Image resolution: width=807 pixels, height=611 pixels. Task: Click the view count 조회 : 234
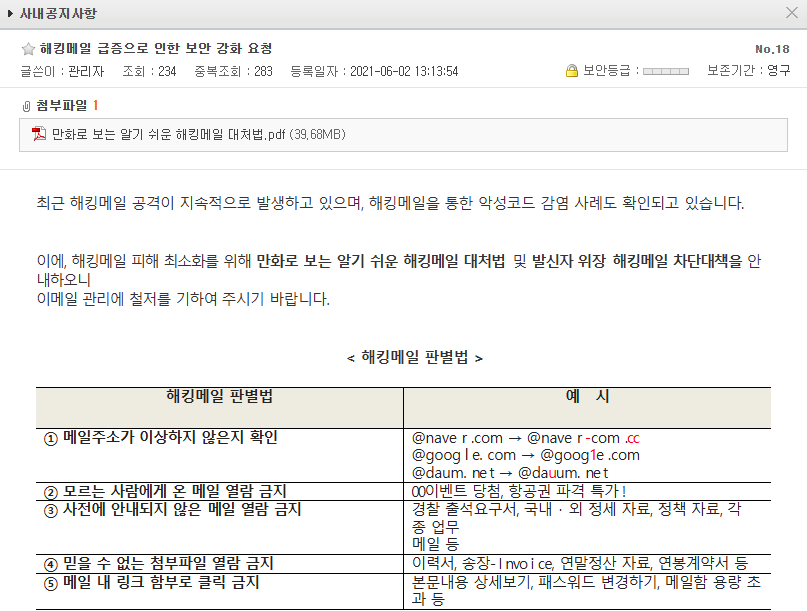(x=149, y=71)
